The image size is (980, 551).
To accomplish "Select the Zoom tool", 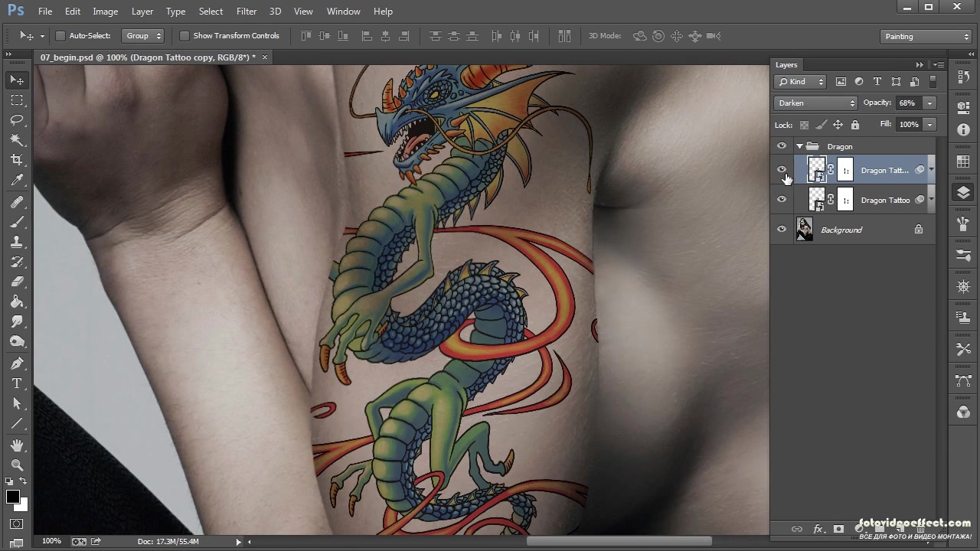I will [17, 465].
